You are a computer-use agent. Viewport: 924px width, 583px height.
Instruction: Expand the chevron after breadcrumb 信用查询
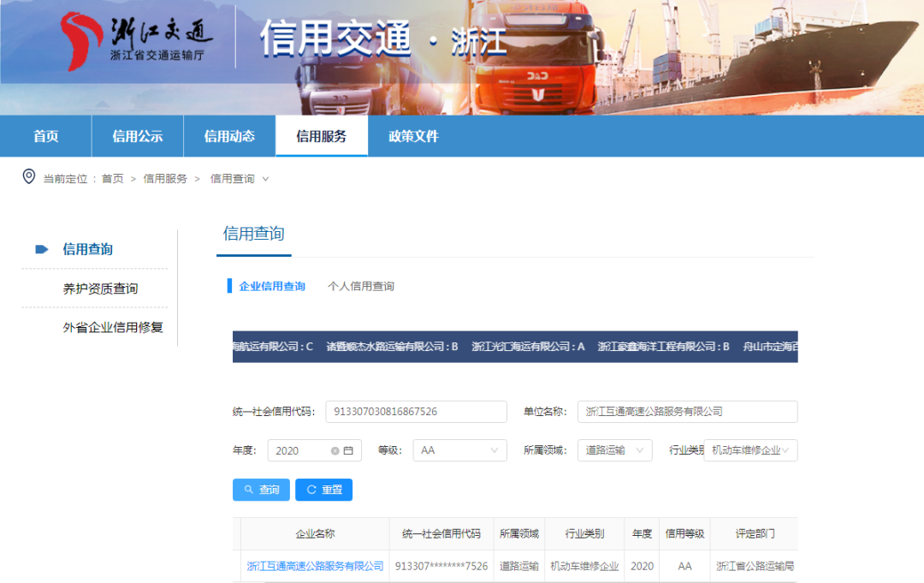tap(266, 180)
